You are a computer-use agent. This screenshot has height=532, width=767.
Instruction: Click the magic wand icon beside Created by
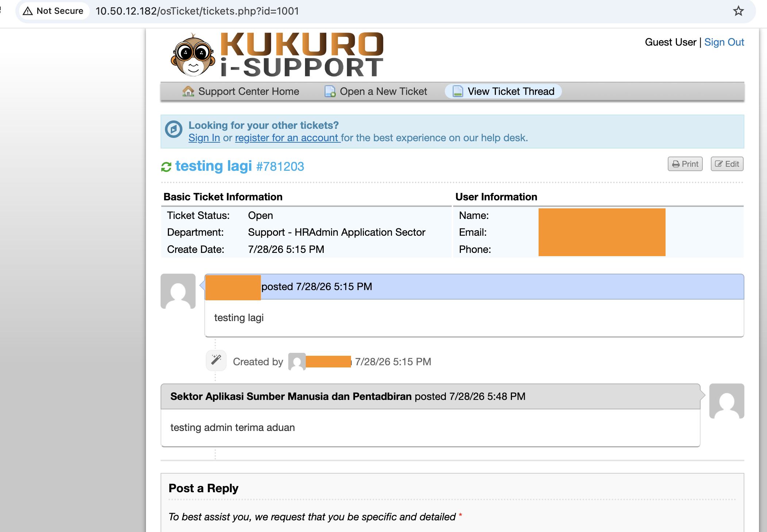(216, 360)
